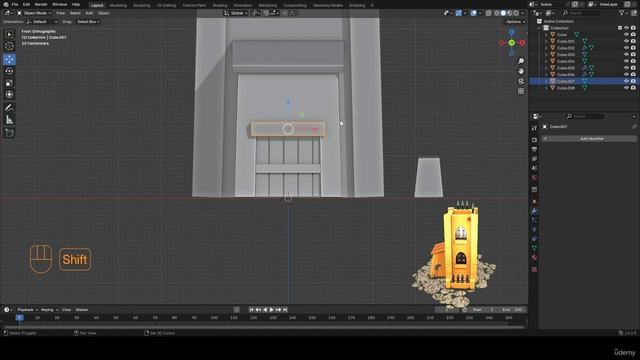The width and height of the screenshot is (640, 360).
Task: Disable render for Cube.002 camera icon
Action: tap(633, 48)
